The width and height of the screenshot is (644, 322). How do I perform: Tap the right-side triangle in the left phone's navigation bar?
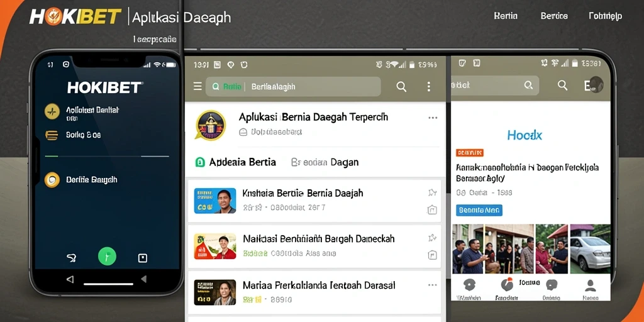point(144,279)
